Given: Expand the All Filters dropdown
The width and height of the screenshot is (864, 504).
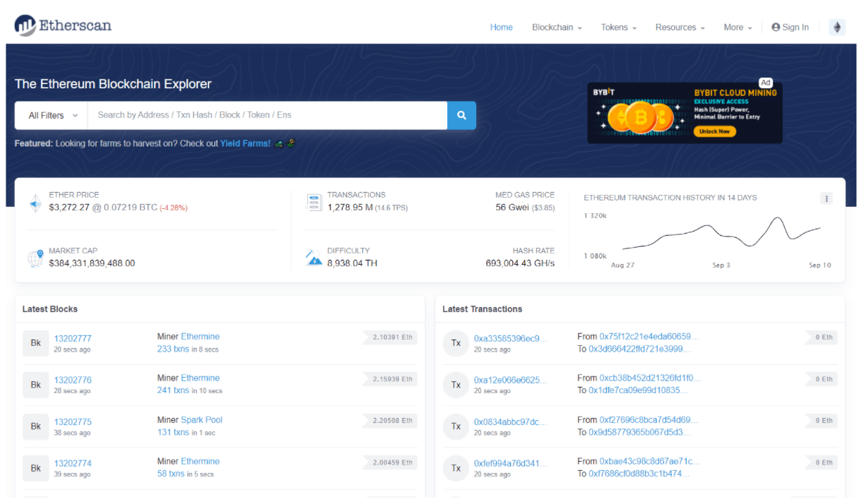Looking at the screenshot, I should tap(51, 116).
